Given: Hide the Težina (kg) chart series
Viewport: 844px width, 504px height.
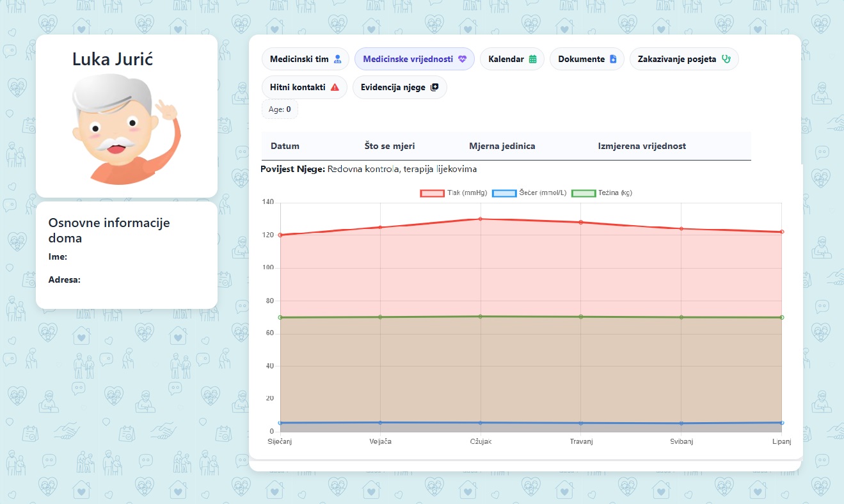Looking at the screenshot, I should [x=614, y=193].
